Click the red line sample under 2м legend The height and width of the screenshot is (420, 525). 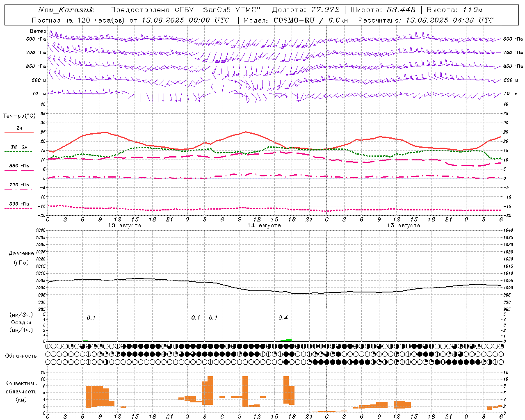click(19, 132)
